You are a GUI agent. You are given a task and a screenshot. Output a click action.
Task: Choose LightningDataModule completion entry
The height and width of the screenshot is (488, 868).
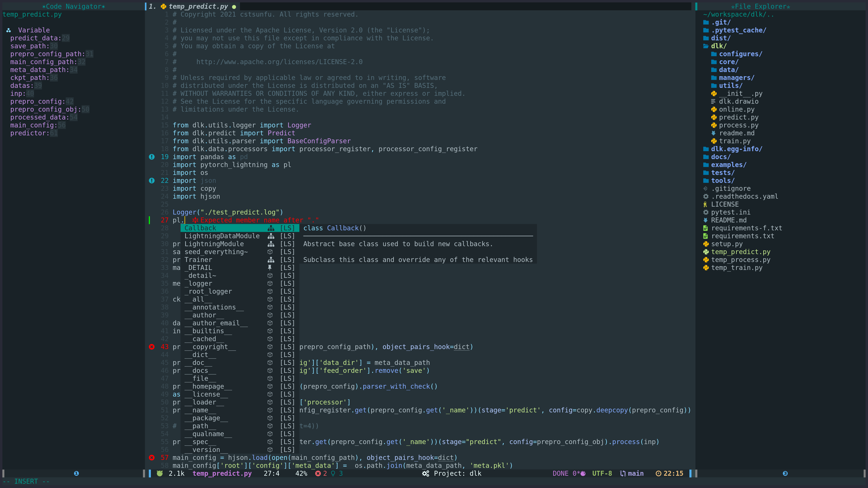222,236
